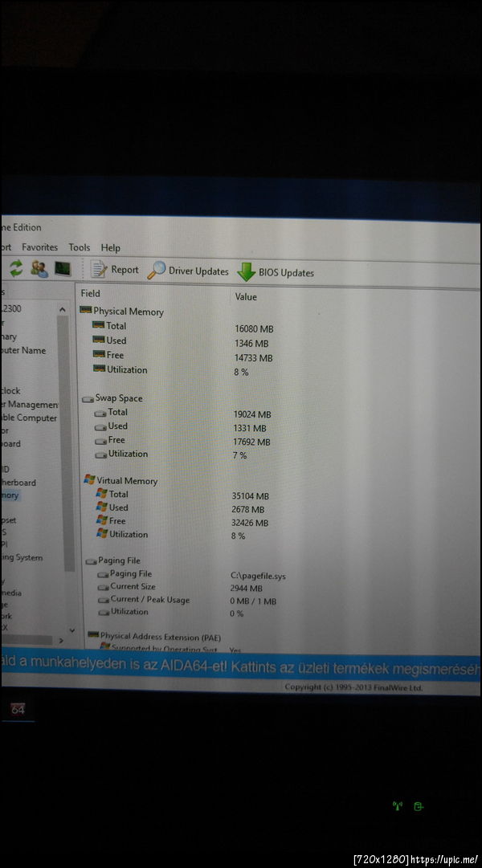Select the Computer Name tree item
The image size is (482, 868).
click(24, 350)
